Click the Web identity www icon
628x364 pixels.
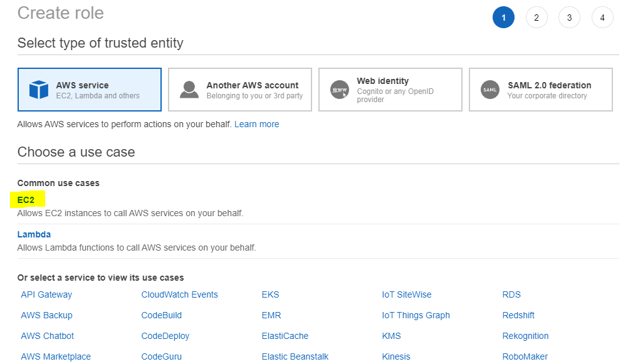(x=340, y=90)
